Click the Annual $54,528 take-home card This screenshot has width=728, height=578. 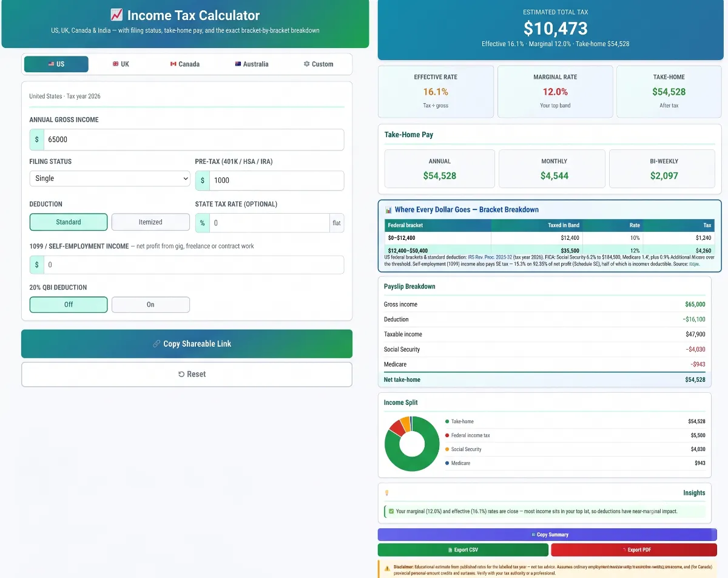[440, 169]
